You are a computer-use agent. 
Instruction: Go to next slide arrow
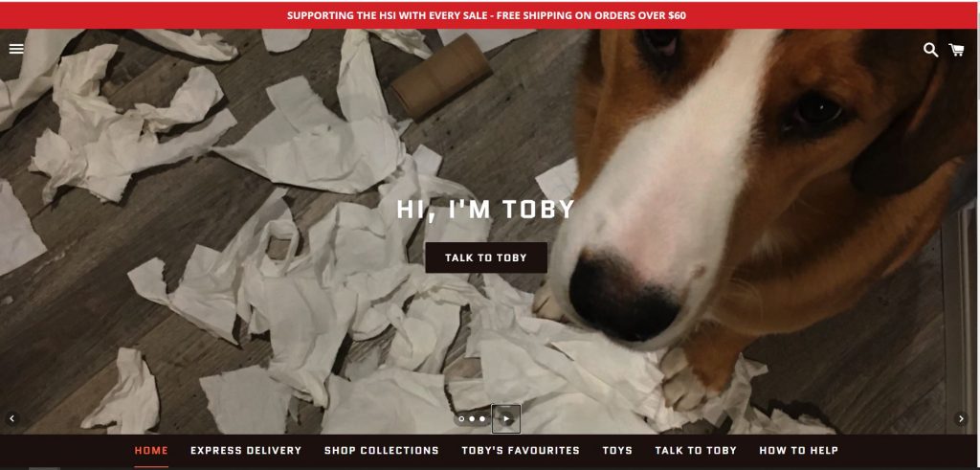coord(961,418)
